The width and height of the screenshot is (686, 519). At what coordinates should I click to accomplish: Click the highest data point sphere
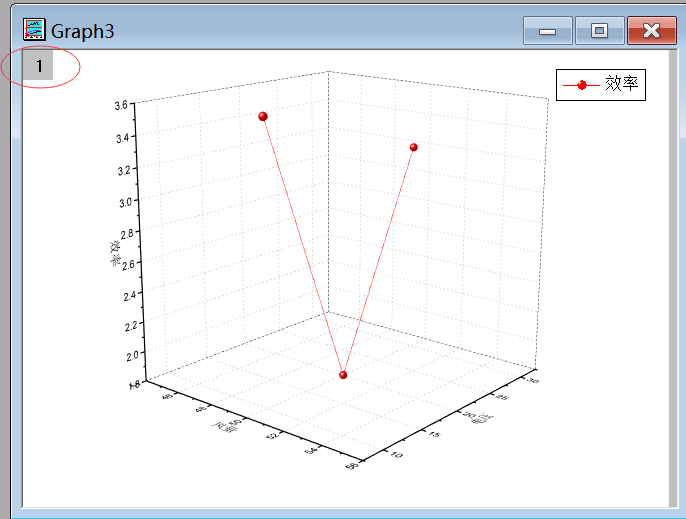click(x=263, y=116)
